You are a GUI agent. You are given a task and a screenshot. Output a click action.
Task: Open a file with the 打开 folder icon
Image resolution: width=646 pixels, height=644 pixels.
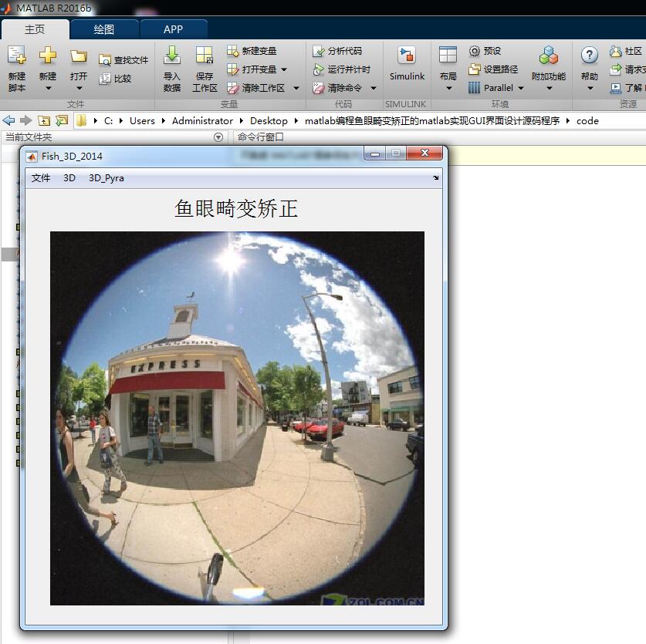tap(78, 56)
